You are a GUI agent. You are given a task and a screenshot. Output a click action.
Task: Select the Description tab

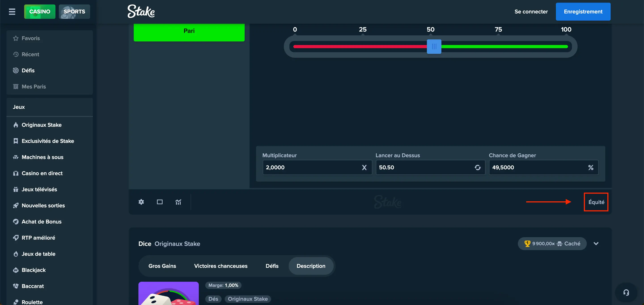[311, 266]
